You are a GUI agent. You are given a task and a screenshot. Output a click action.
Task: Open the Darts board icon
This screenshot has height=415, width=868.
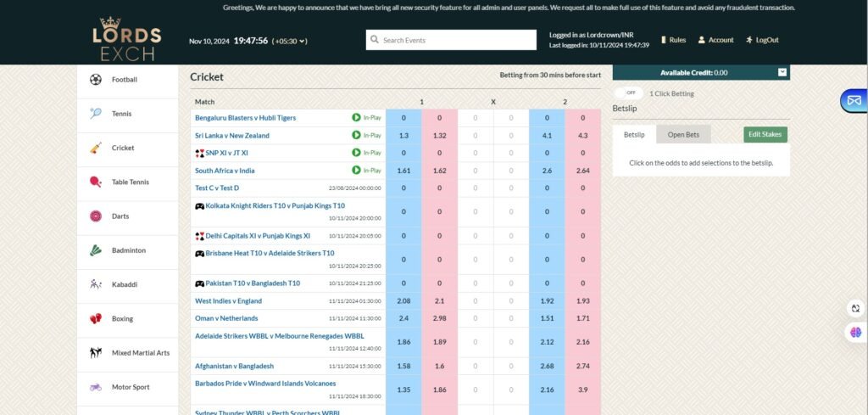[96, 216]
